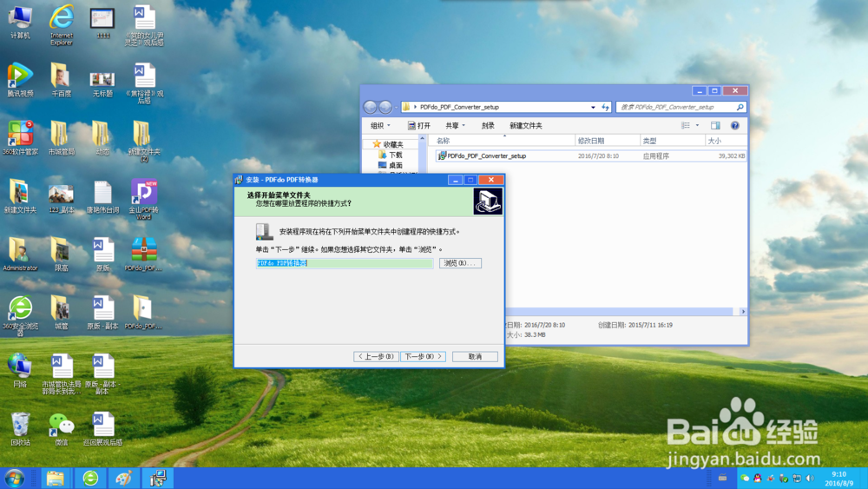Select the 巡回展观后感 document icon

click(102, 429)
